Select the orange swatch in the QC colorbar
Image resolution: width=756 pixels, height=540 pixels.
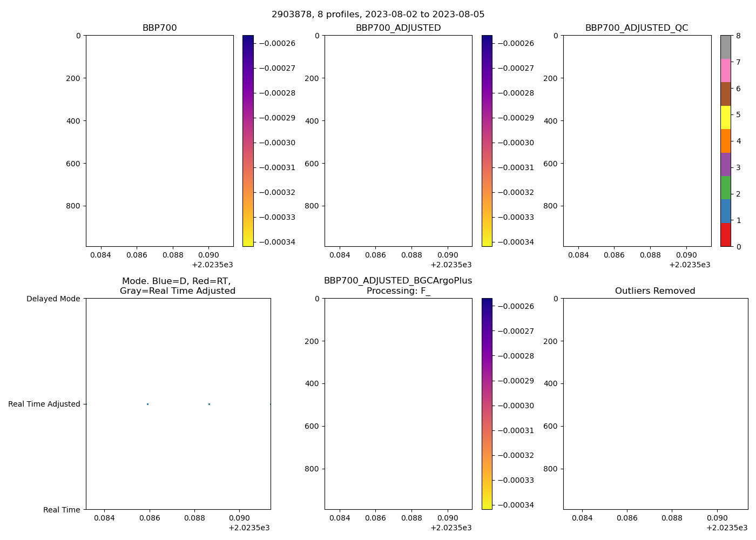(725, 141)
